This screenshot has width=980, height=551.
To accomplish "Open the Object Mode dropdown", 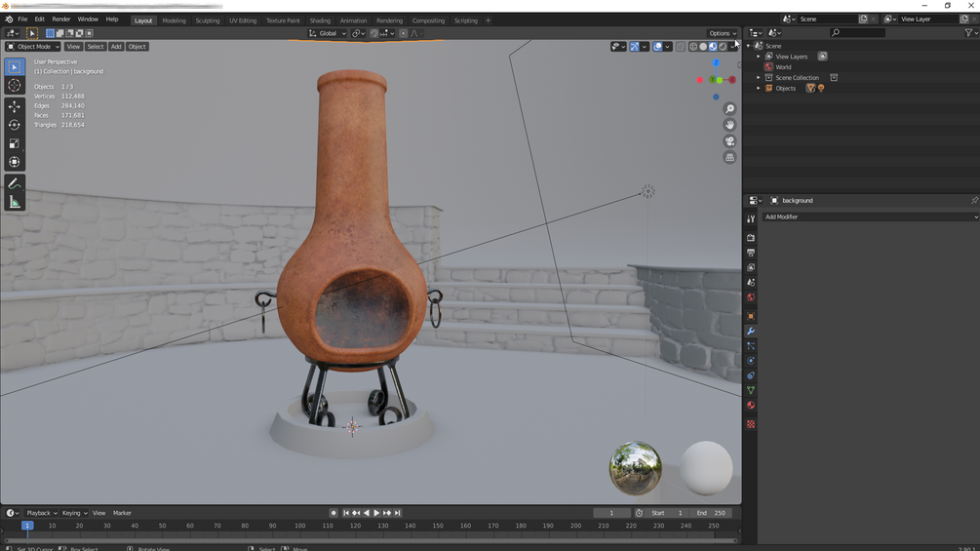I will tap(33, 46).
